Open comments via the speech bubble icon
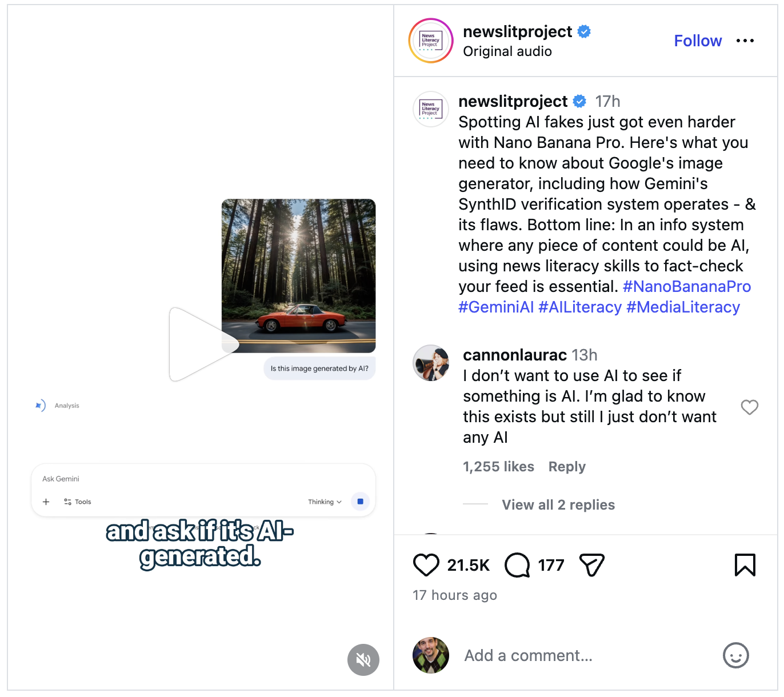Screen dimensions: 784x697 [x=517, y=565]
